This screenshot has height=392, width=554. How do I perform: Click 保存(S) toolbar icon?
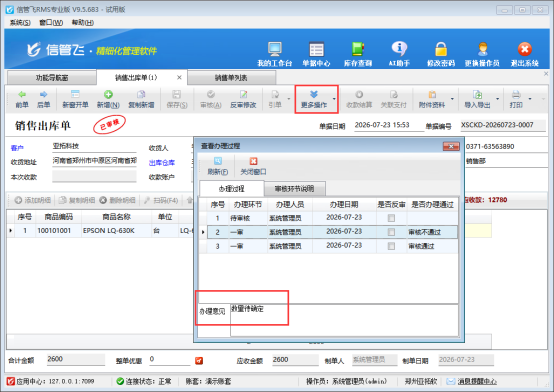pos(177,99)
